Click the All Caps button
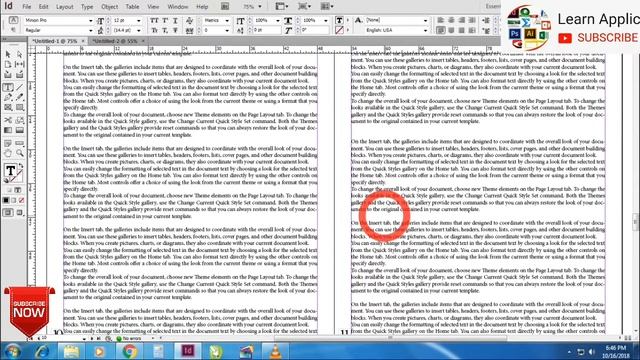This screenshot has height=360, width=640. click(x=154, y=20)
